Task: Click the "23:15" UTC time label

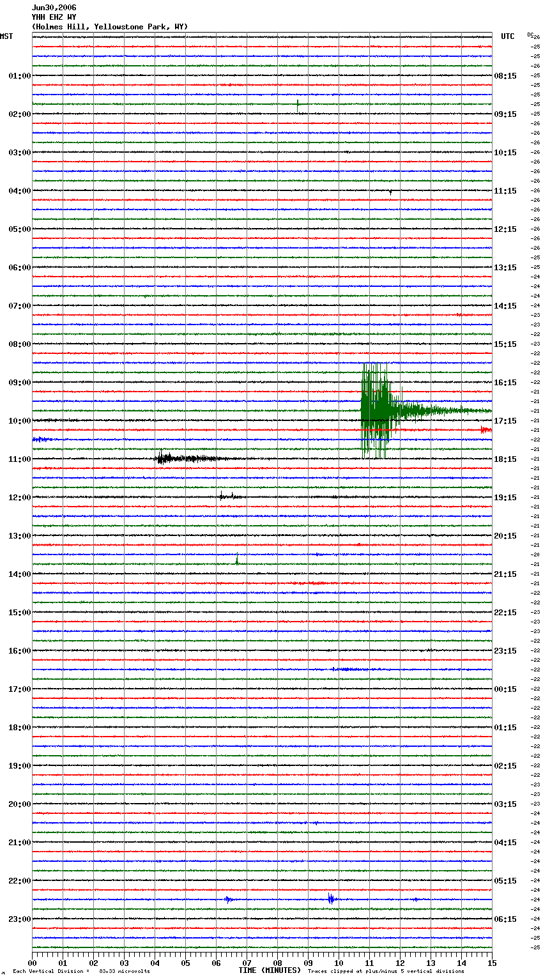Action: coord(505,651)
